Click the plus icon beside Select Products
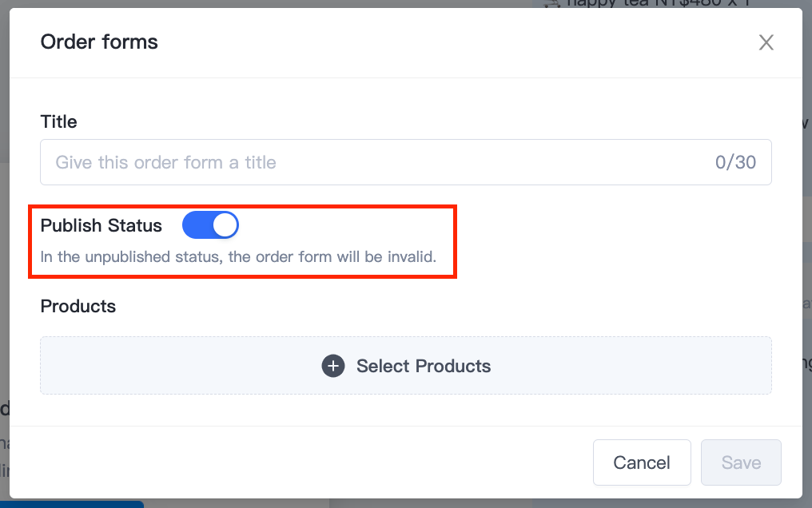812x508 pixels. pos(333,366)
